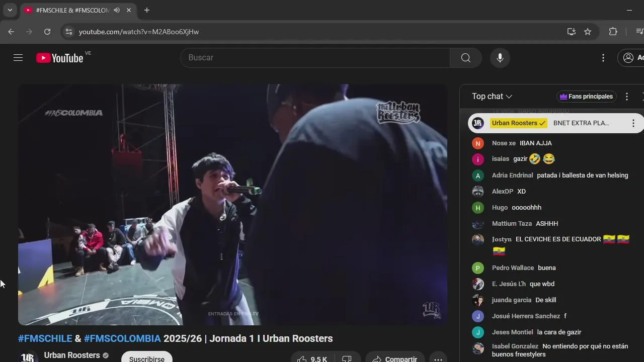Viewport: 644px width, 362px height.
Task: Click the search magnifier button
Action: pyautogui.click(x=466, y=58)
